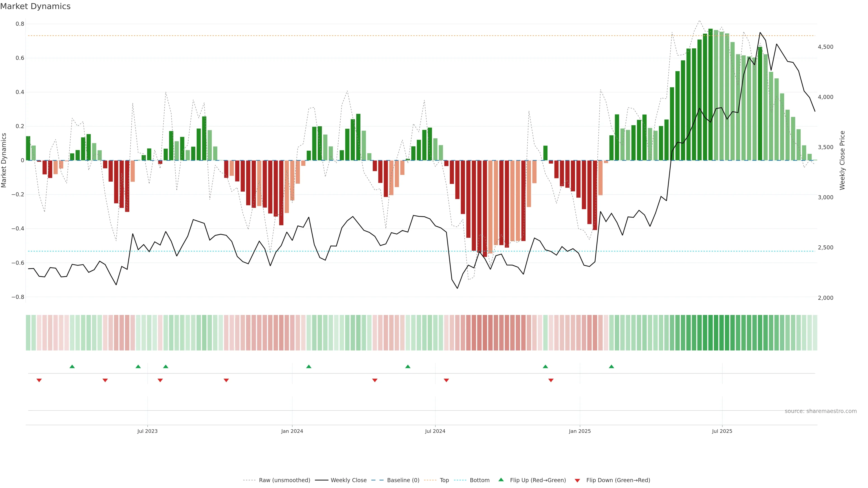Click the Jan 2024 x-axis label

(292, 431)
